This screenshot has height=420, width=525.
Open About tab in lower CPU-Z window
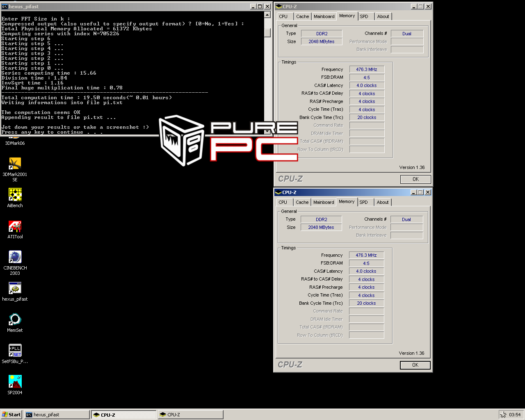tap(383, 202)
